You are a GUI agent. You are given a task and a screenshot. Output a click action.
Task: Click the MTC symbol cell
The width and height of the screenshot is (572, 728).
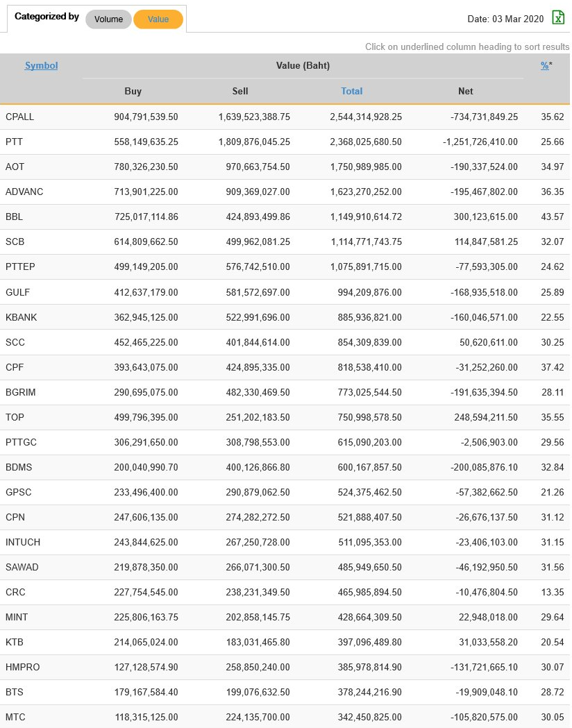(x=15, y=717)
